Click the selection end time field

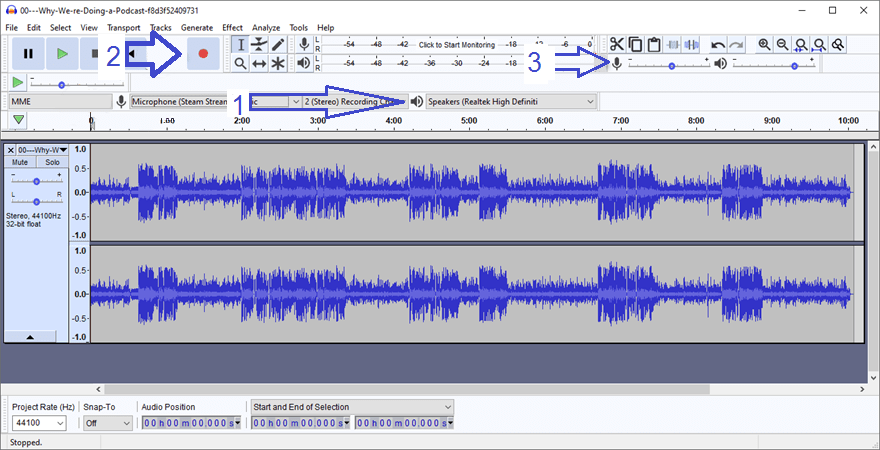coord(404,423)
